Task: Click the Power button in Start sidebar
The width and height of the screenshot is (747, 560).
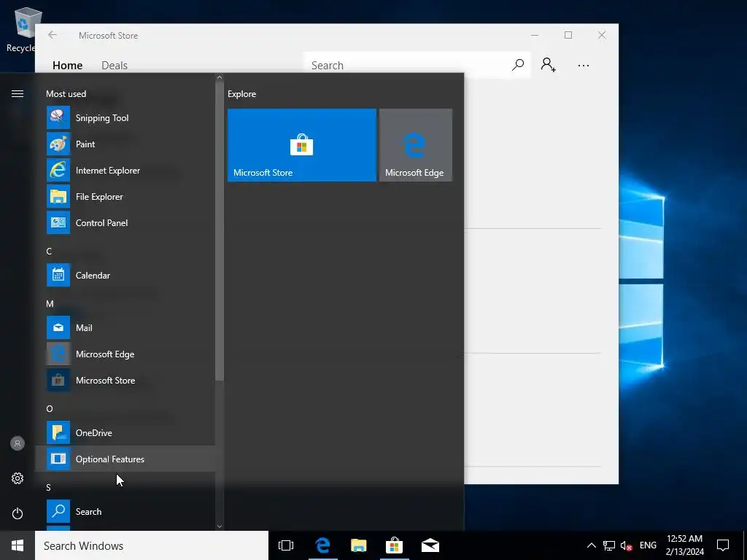Action: pyautogui.click(x=18, y=513)
